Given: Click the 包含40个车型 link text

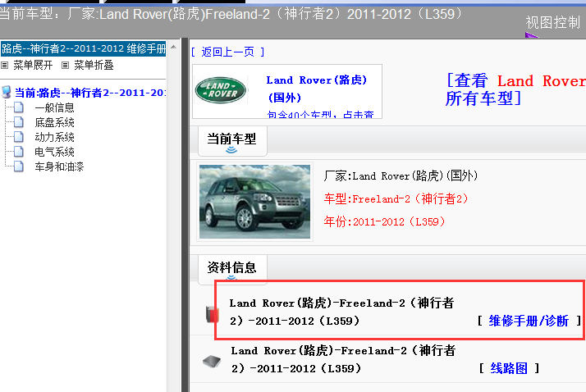Looking at the screenshot, I should click(x=320, y=115).
